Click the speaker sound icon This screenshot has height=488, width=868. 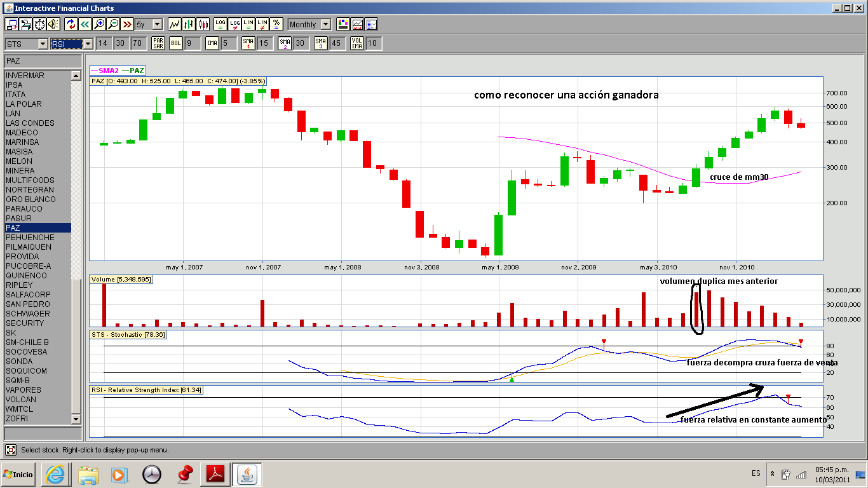pos(53,25)
